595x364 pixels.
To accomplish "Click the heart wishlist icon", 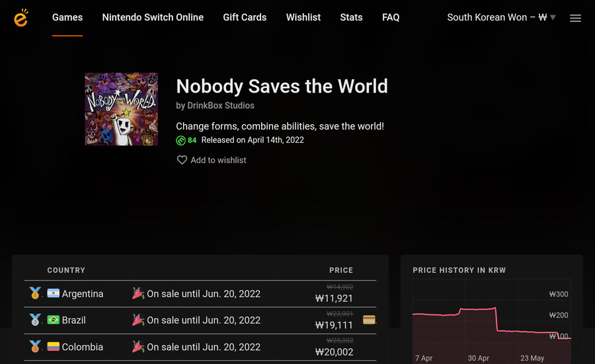I will point(182,160).
